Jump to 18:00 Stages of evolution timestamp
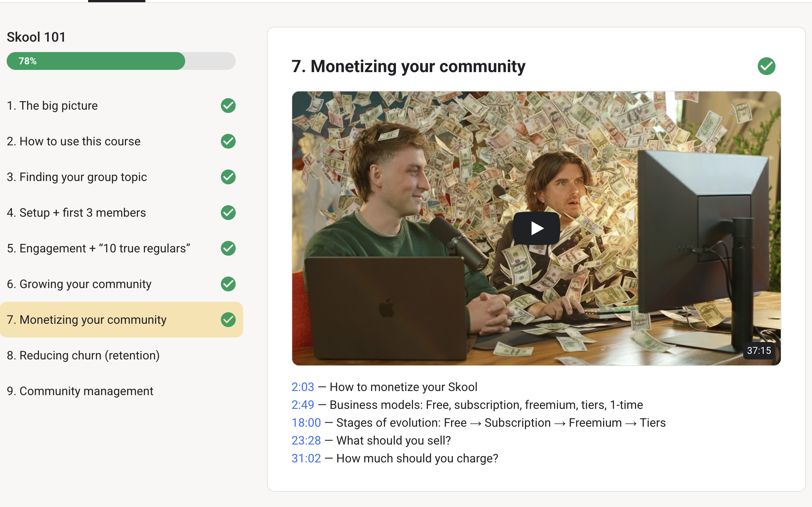This screenshot has height=507, width=812. pyautogui.click(x=306, y=423)
